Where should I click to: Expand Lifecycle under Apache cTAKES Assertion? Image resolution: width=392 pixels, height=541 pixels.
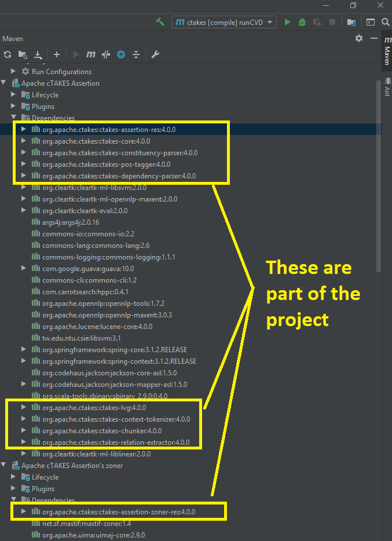[13, 94]
